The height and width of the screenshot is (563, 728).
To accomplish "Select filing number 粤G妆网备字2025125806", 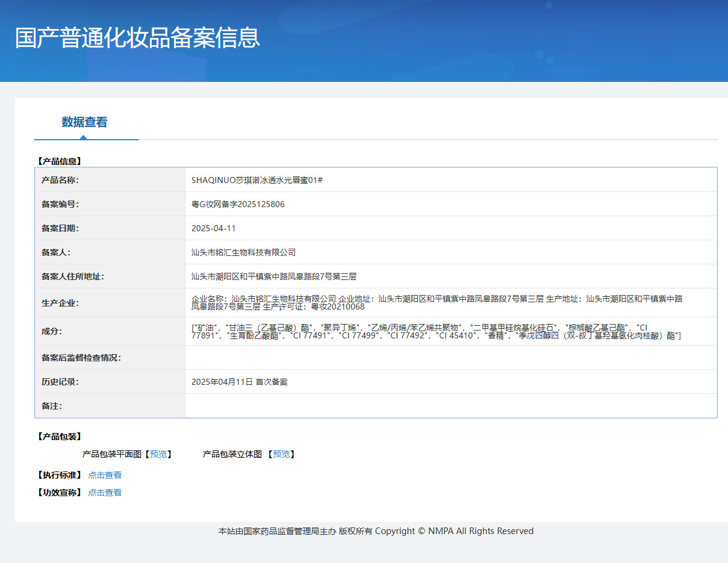I will coord(238,204).
